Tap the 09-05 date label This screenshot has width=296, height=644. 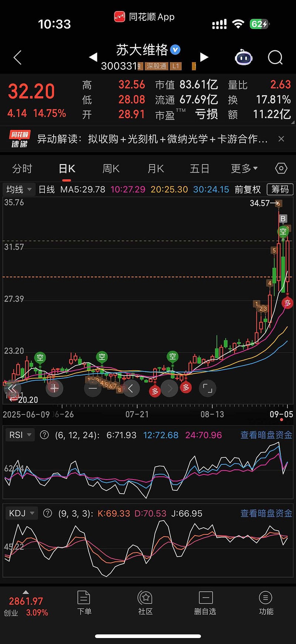pos(281,414)
